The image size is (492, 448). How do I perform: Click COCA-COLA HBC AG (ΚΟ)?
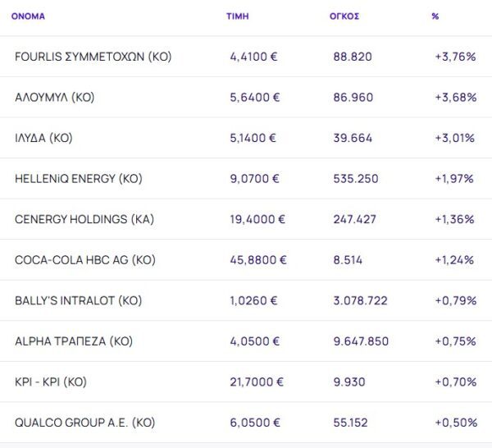click(x=85, y=260)
